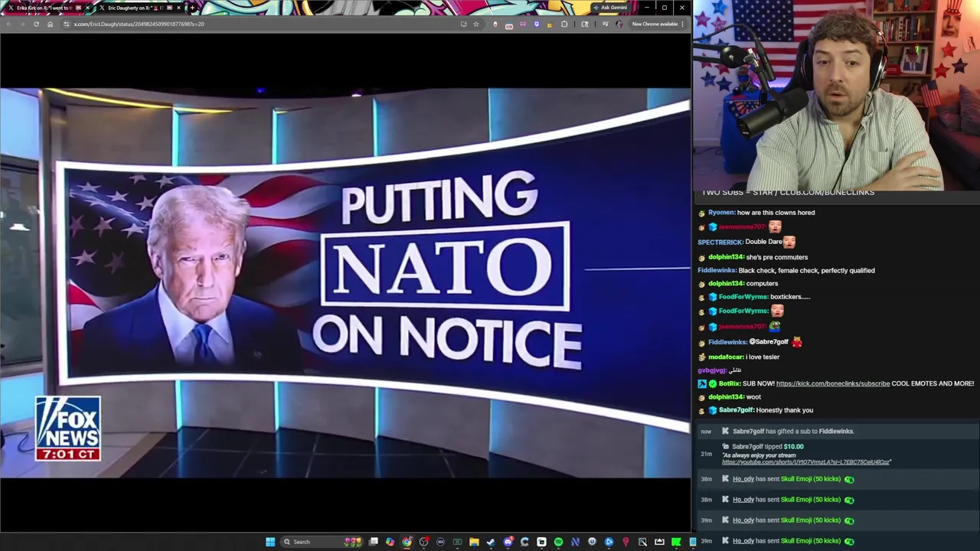Open Task View on the taskbar

[373, 542]
